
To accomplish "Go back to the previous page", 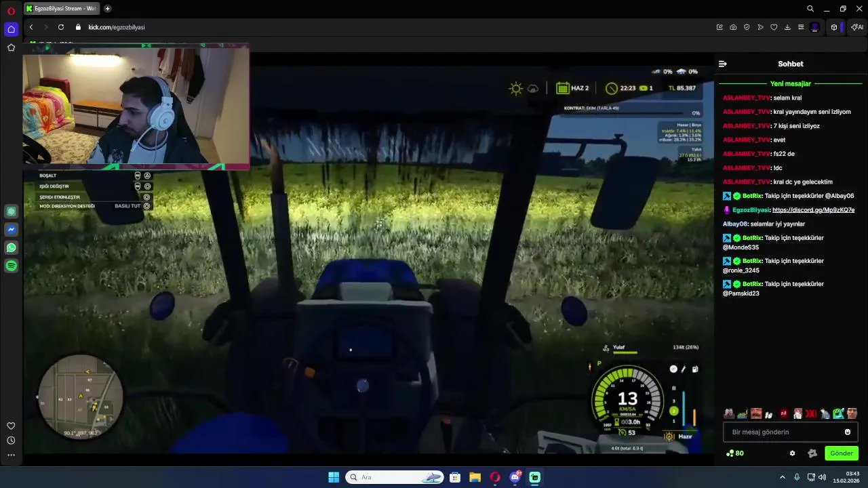I will (x=31, y=27).
